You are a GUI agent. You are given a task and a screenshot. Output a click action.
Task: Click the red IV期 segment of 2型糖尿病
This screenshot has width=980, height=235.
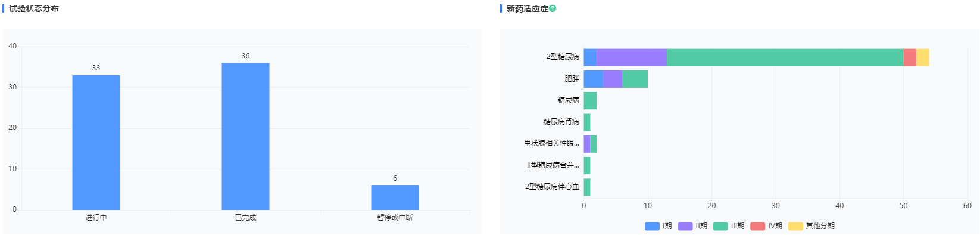(x=910, y=57)
